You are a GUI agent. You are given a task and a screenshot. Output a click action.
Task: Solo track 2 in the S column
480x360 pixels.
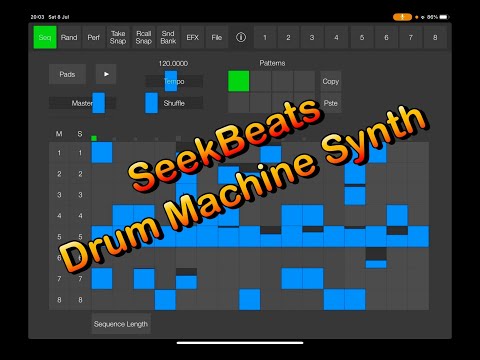80,174
